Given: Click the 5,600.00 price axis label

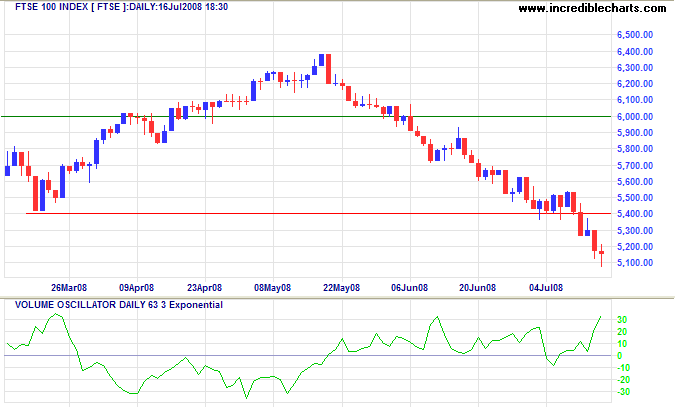Looking at the screenshot, I should (x=635, y=182).
